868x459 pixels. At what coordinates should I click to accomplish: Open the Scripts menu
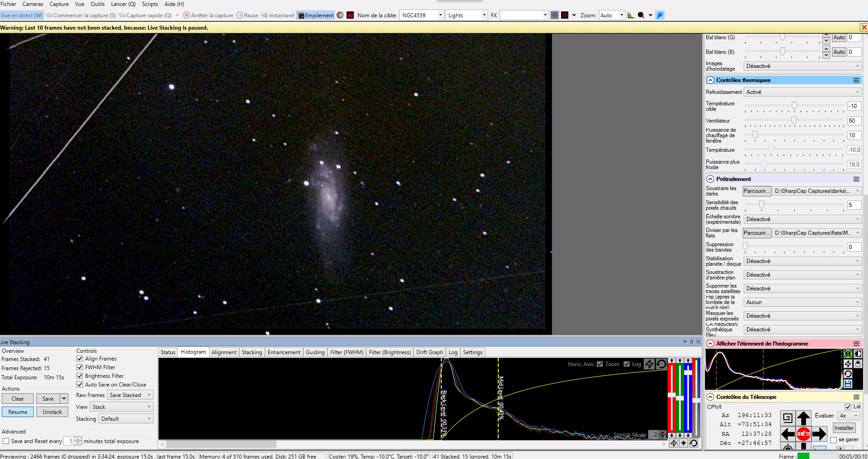(150, 4)
